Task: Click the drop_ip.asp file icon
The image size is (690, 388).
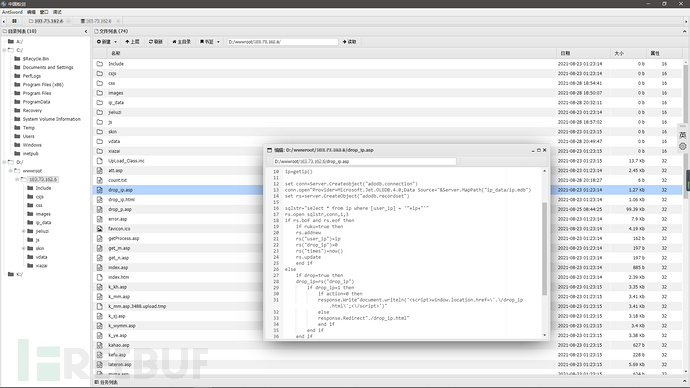Action: pyautogui.click(x=100, y=190)
